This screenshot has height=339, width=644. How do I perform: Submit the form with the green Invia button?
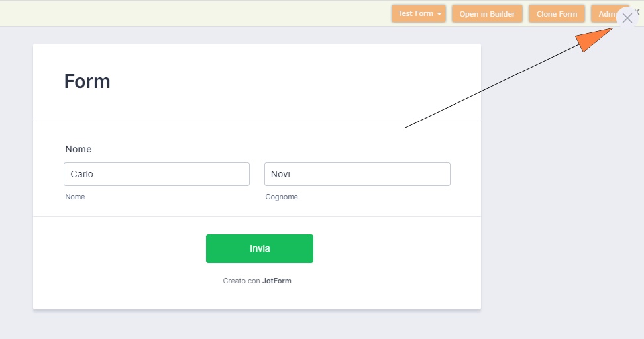(x=260, y=248)
